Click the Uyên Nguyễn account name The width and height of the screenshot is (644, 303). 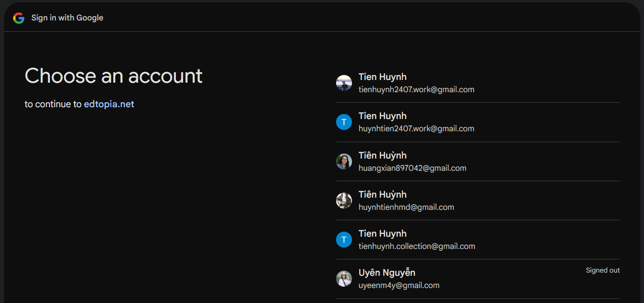[387, 273]
